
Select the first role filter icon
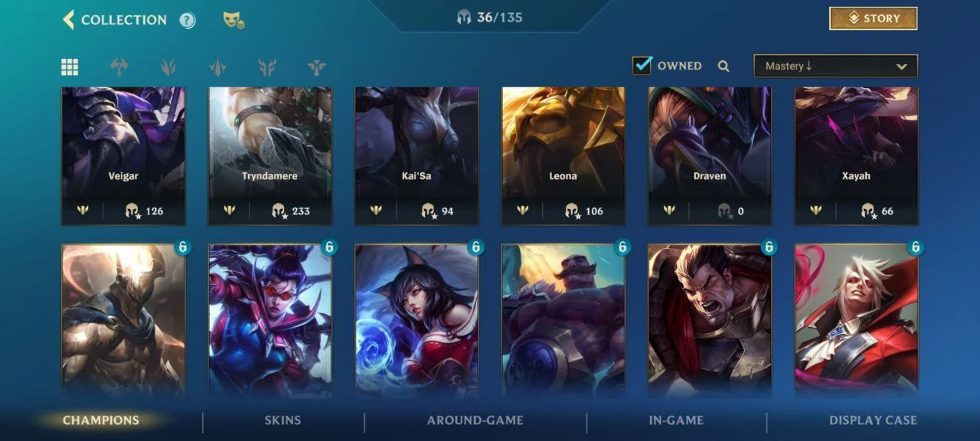[x=119, y=67]
